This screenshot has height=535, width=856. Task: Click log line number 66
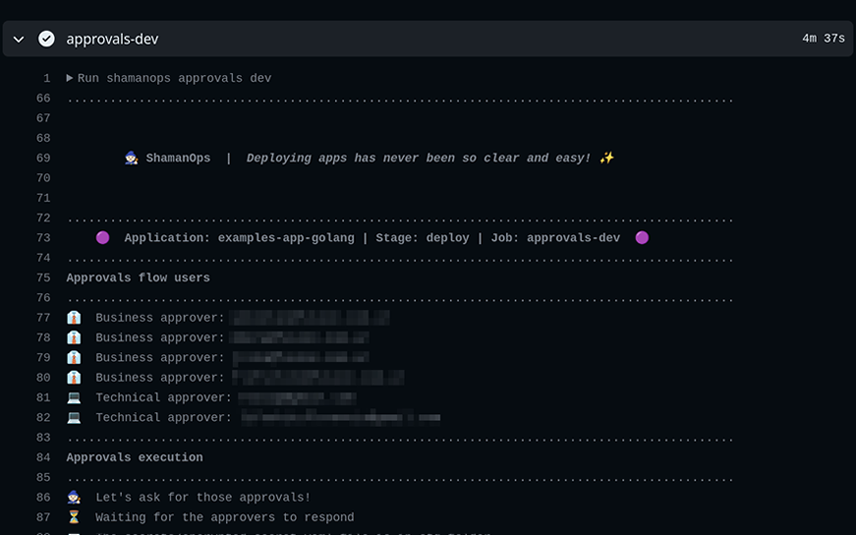tap(43, 98)
